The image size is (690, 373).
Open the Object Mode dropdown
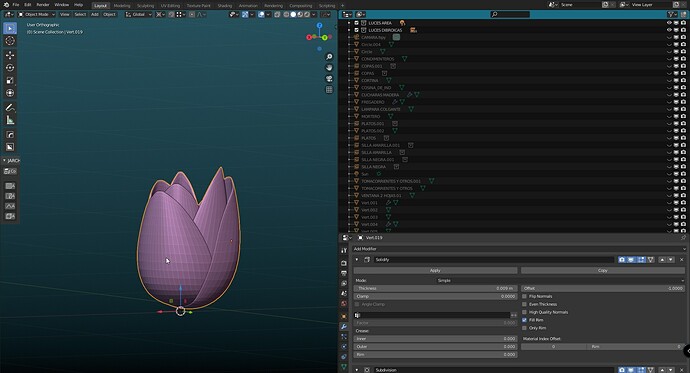37,15
